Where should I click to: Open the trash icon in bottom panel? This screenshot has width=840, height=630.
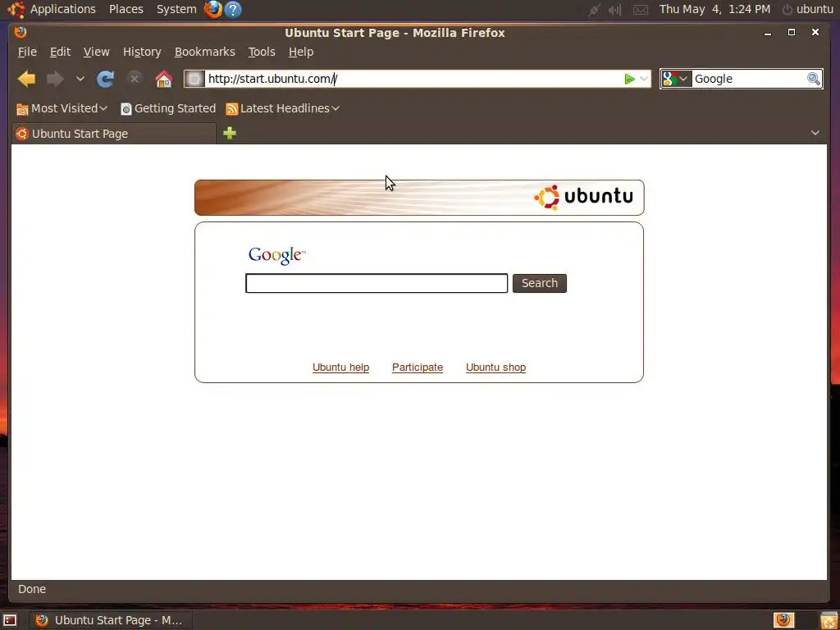[x=829, y=620]
